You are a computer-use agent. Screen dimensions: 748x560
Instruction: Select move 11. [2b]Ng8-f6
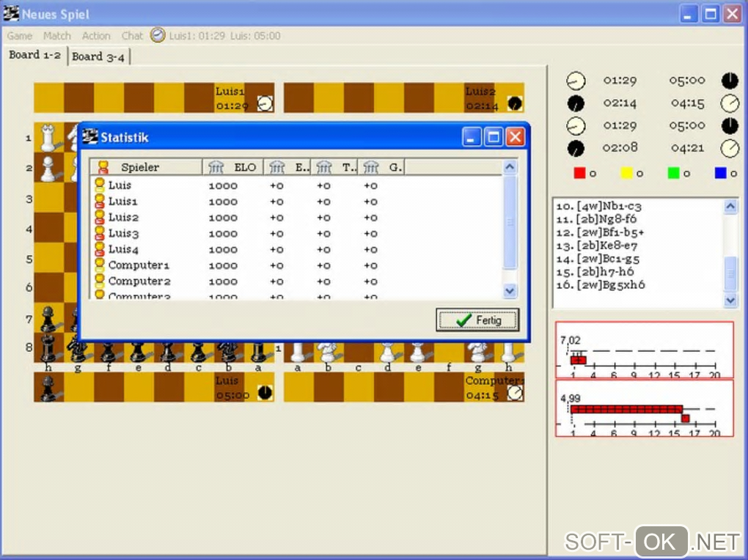[x=596, y=219]
